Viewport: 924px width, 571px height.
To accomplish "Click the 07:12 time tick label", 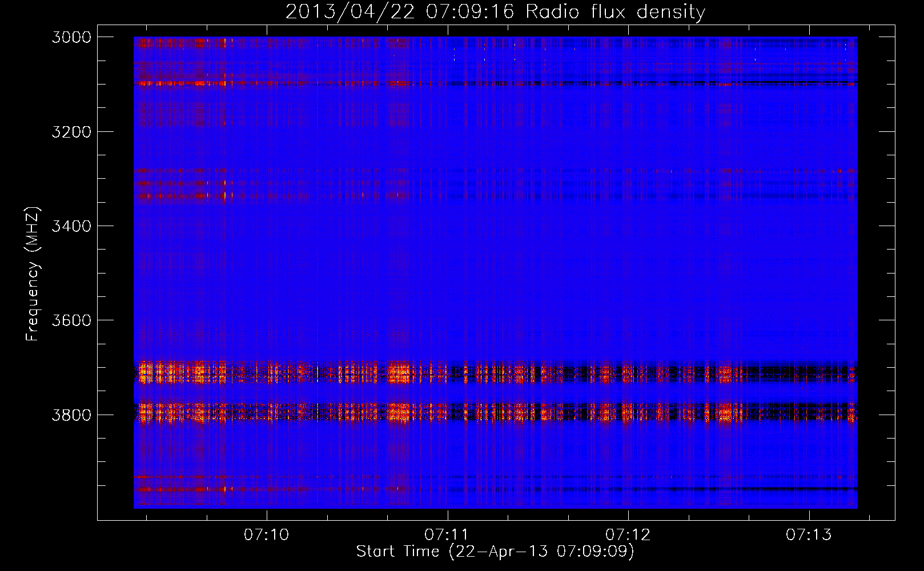I will click(x=628, y=534).
